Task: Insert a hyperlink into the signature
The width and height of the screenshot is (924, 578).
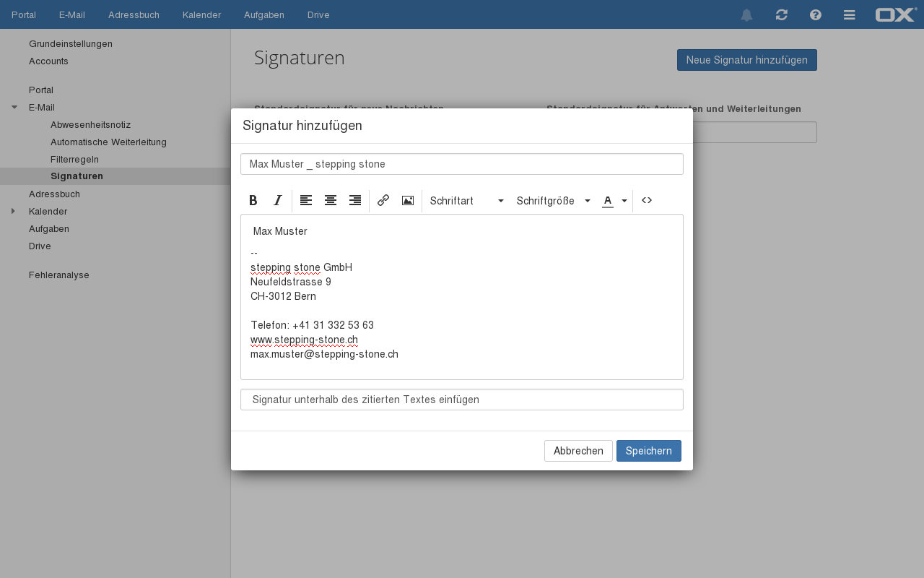Action: pos(383,201)
